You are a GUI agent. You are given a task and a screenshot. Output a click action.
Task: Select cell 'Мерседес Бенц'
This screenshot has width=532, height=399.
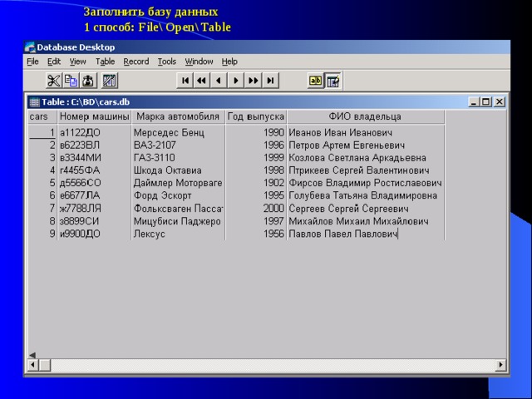[178, 133]
